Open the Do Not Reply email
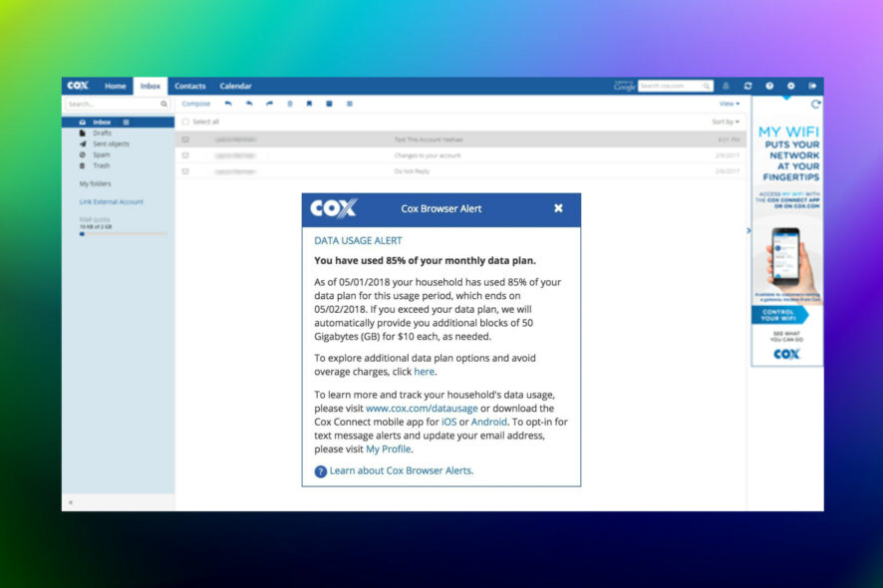The image size is (883, 588). [x=460, y=171]
